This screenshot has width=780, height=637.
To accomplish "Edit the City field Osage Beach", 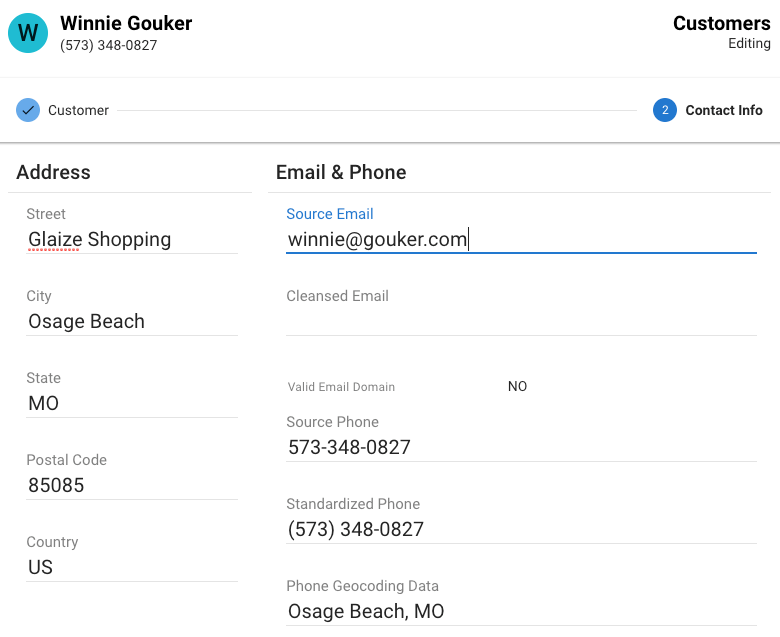I will [x=132, y=322].
